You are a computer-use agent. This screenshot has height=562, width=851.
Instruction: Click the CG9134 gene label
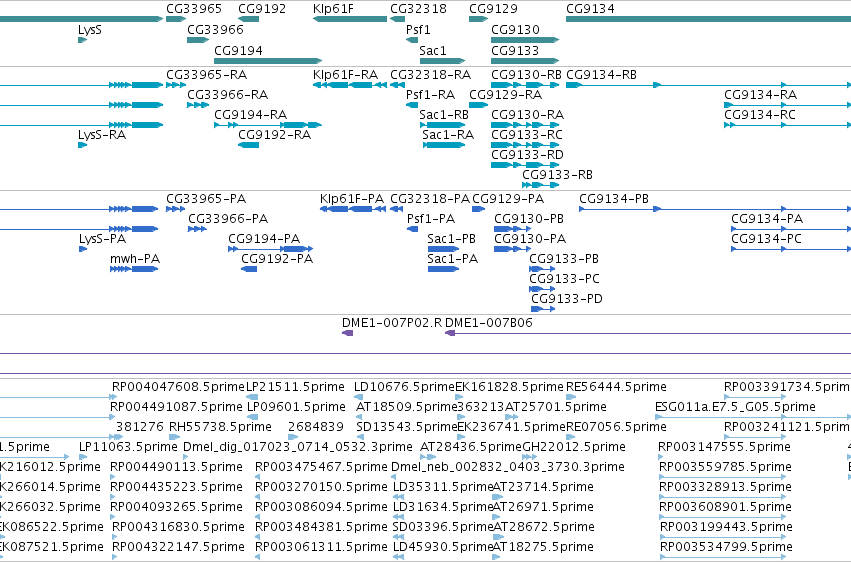590,9
